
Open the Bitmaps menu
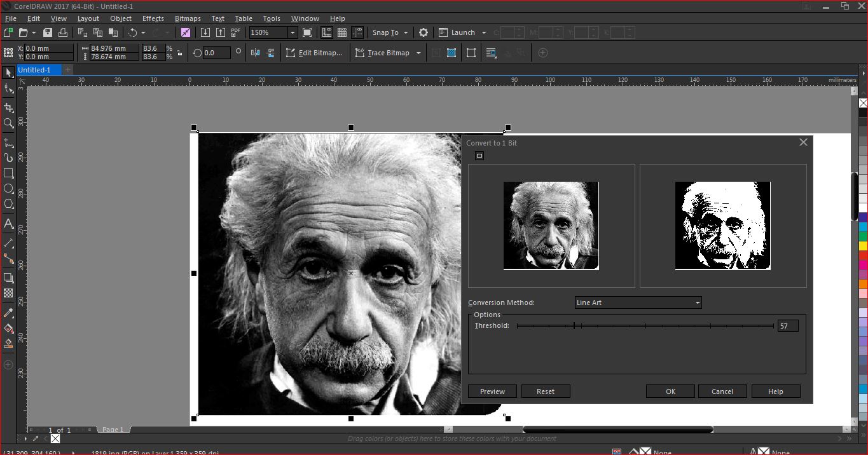point(187,18)
